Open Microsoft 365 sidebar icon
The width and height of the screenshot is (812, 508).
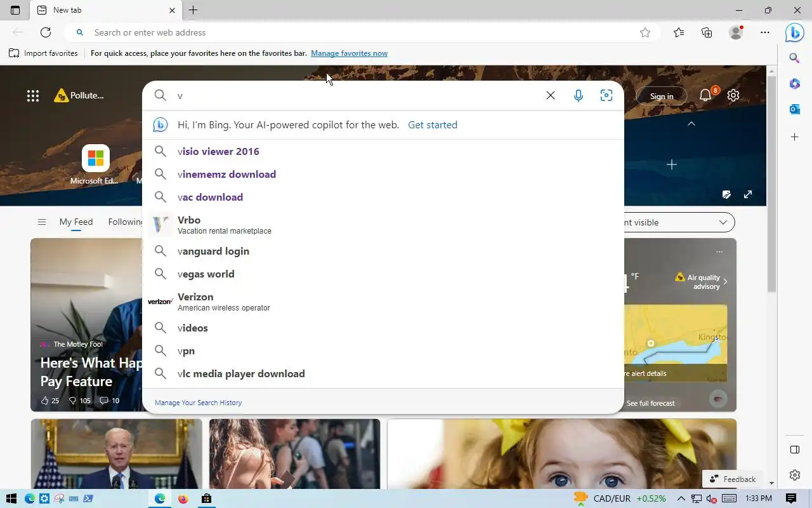[794, 84]
